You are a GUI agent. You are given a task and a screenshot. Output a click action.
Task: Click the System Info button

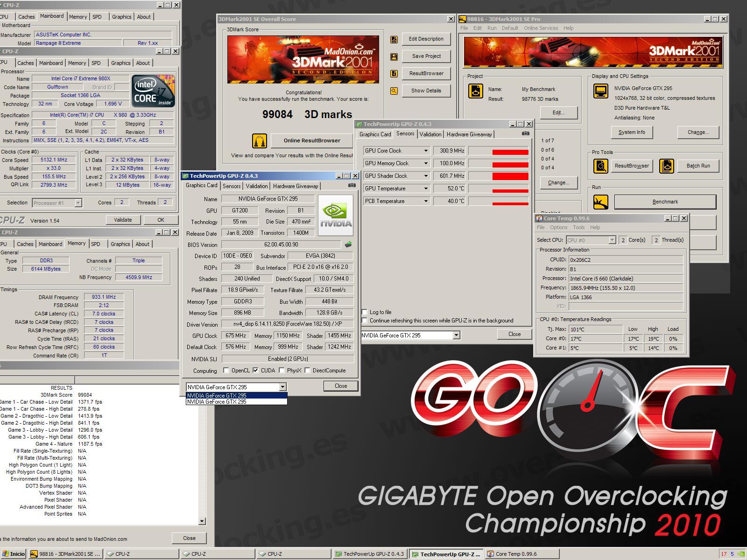632,133
